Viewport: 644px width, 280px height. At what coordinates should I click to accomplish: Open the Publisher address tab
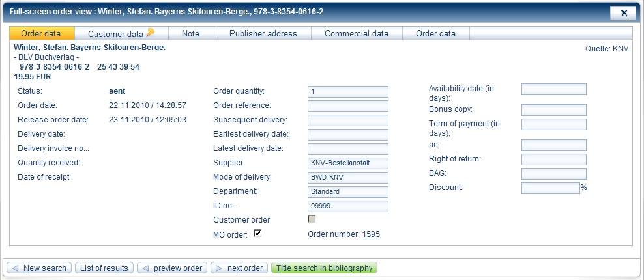pyautogui.click(x=263, y=33)
